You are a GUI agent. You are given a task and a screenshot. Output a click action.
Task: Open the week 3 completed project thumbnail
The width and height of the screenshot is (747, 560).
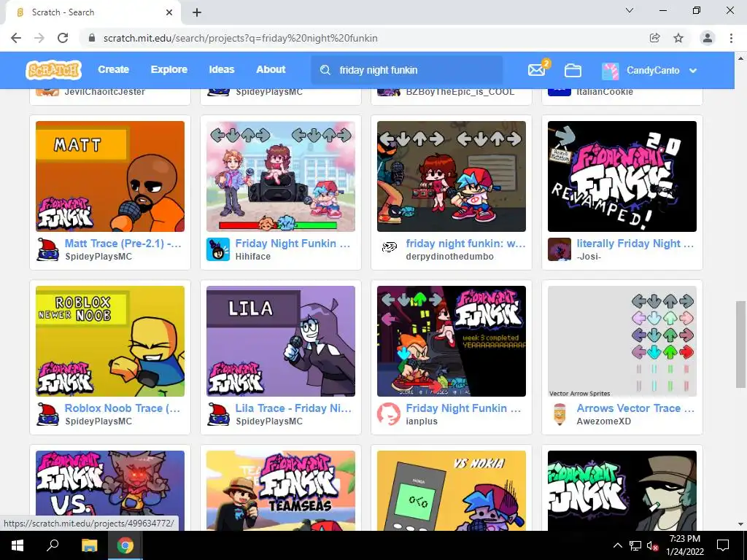[451, 341]
